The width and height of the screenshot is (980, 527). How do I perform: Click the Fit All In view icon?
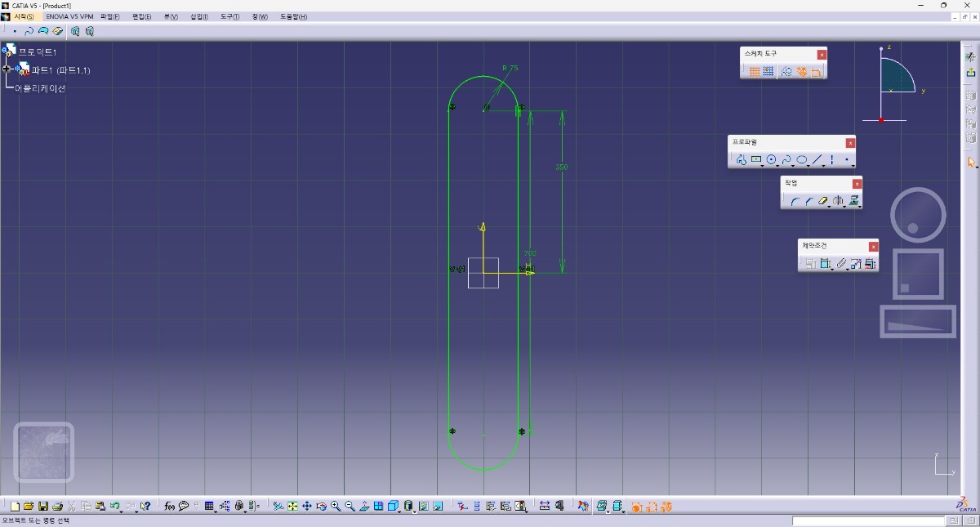pyautogui.click(x=292, y=507)
